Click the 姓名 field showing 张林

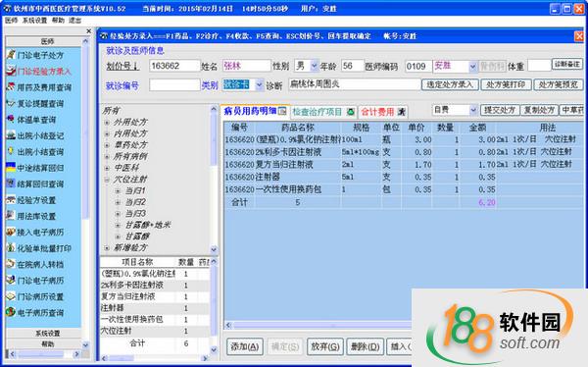(x=246, y=66)
